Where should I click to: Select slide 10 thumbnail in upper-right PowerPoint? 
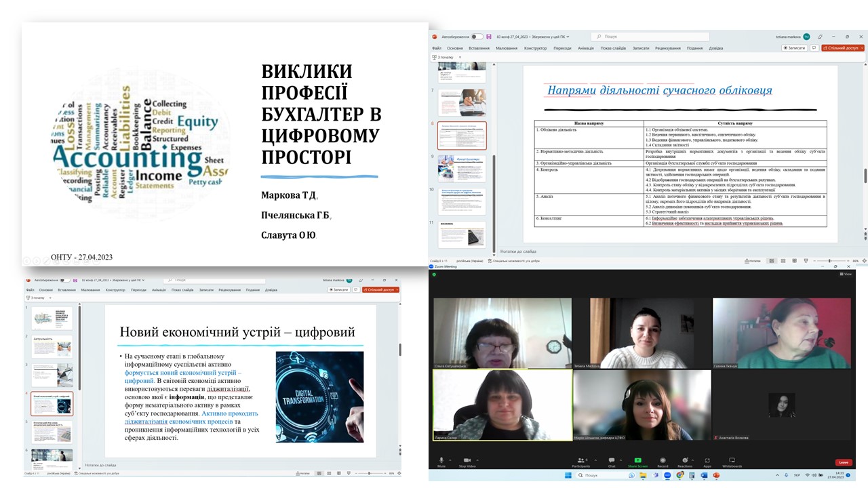point(462,201)
